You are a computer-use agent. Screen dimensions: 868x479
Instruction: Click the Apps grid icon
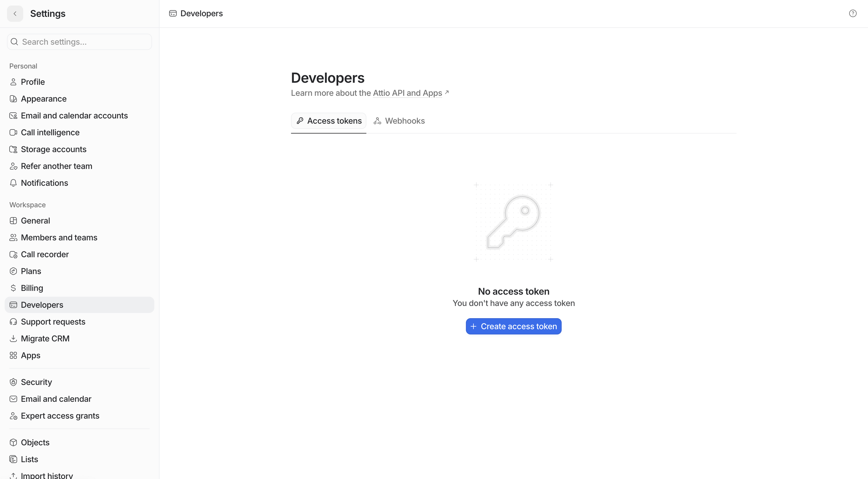[13, 355]
